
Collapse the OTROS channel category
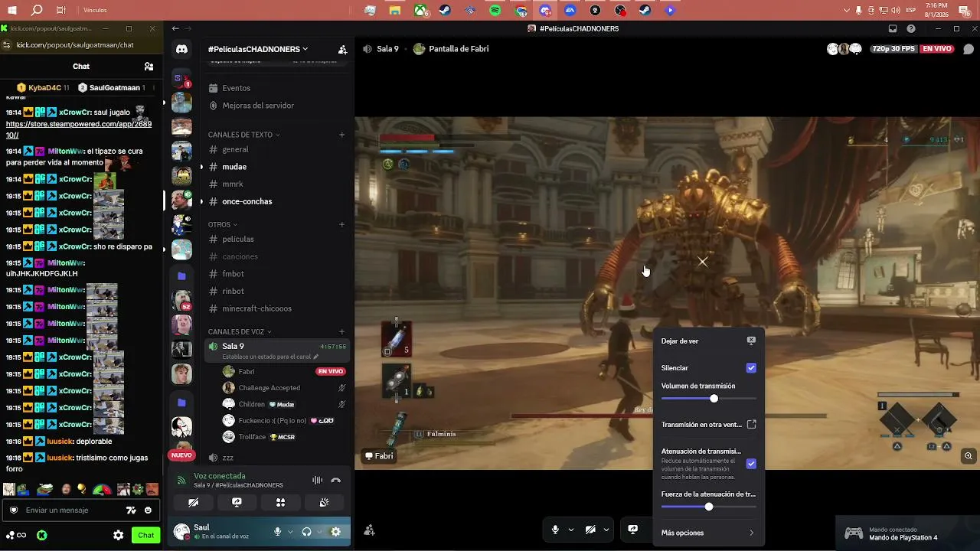(223, 225)
